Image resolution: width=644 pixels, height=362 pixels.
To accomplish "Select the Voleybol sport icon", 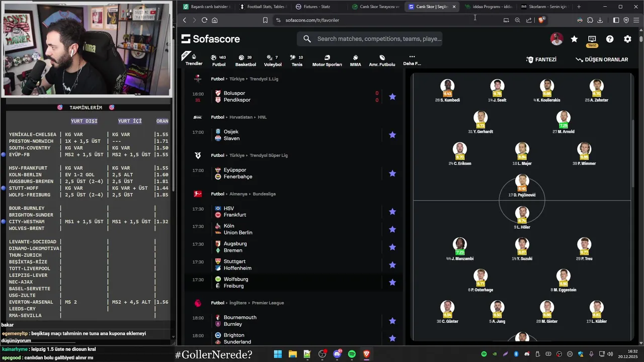I will point(273,60).
